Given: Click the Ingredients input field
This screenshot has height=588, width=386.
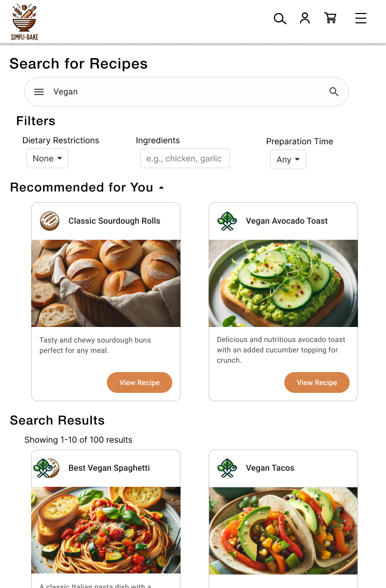Looking at the screenshot, I should click(185, 158).
